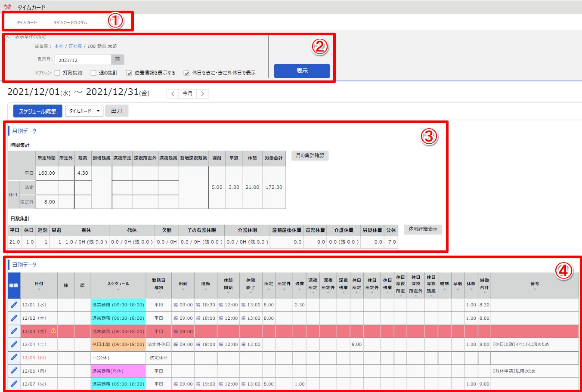Screen dimensions: 582x392
Task: Click the 100 勤怠 太郎 employee name
Action: coord(102,46)
